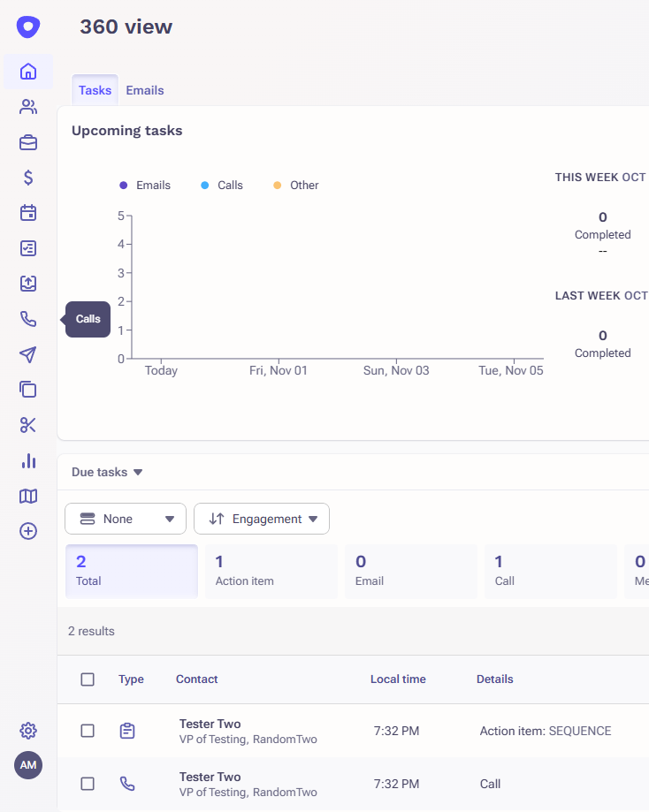Click the phone icon in Call row
This screenshot has width=649, height=812.
coord(127,784)
